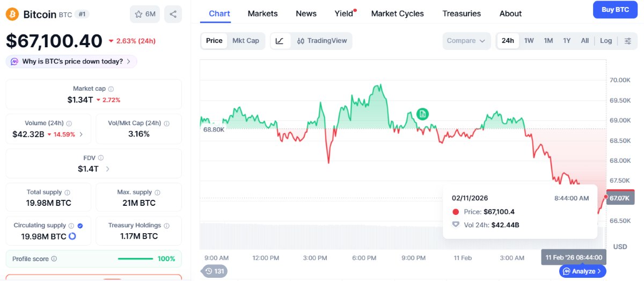This screenshot has height=281, width=644.
Task: Open the share options icon
Action: click(173, 14)
